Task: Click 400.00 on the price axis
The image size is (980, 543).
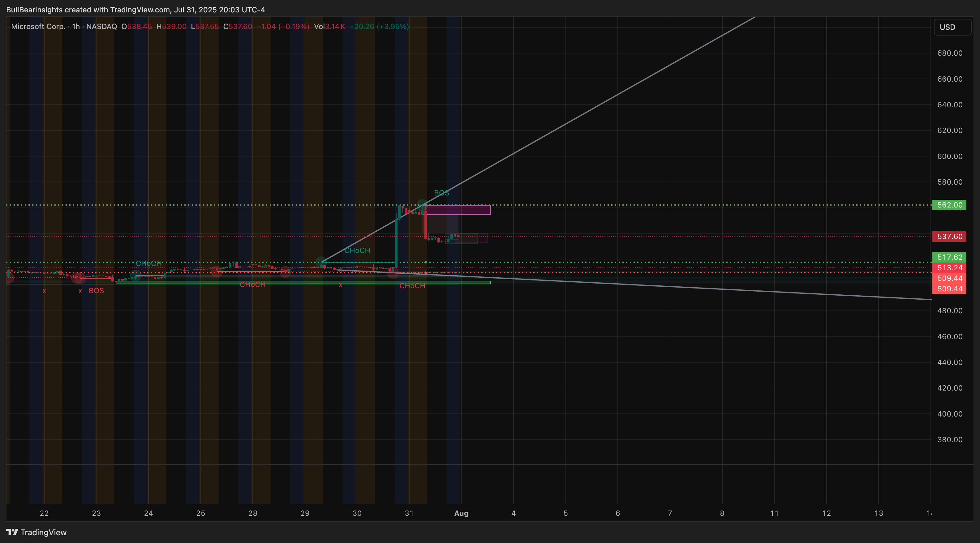Action: pyautogui.click(x=950, y=414)
